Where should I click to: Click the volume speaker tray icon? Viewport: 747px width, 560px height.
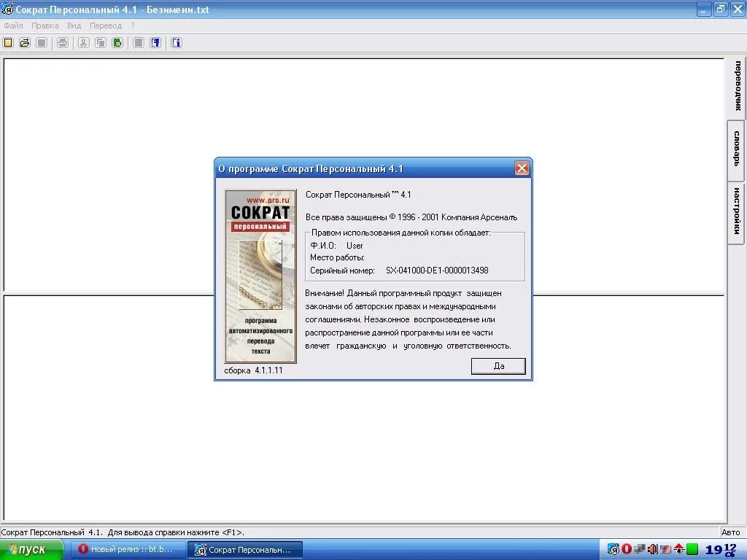653,549
